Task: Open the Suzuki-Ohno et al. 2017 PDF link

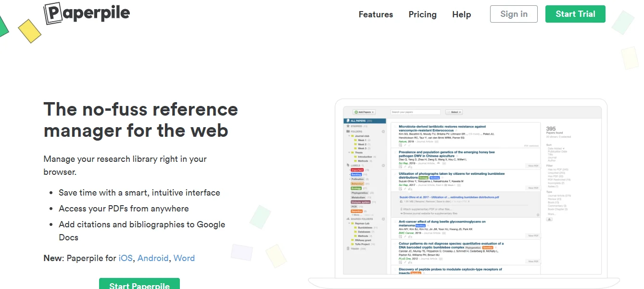Action: pos(449,197)
